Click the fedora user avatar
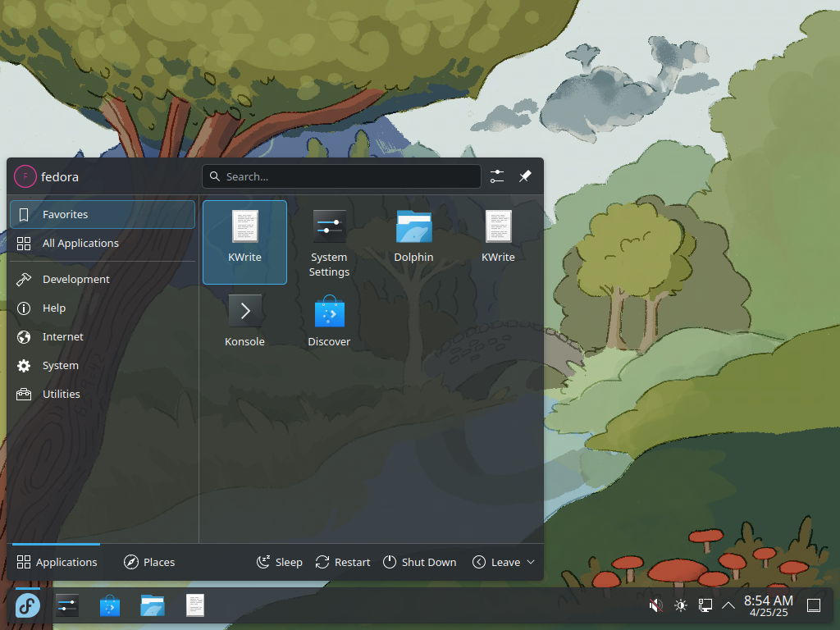 25,176
